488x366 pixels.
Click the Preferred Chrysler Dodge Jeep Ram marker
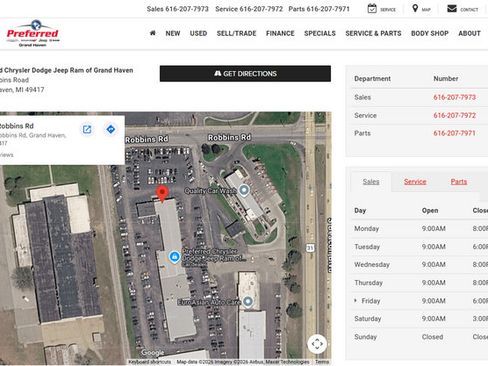[174, 257]
